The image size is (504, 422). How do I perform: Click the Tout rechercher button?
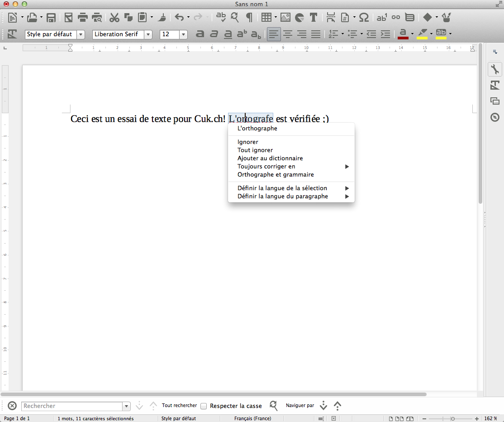[x=179, y=405]
